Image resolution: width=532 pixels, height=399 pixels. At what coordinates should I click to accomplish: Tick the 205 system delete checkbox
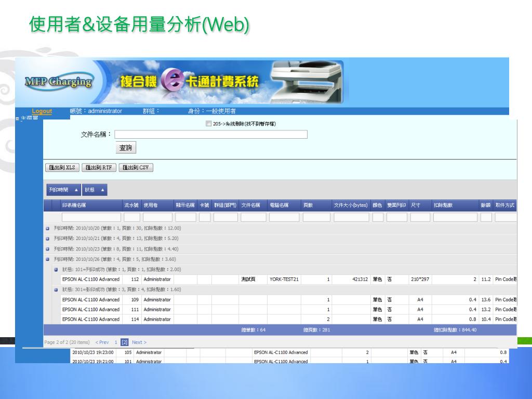208,124
